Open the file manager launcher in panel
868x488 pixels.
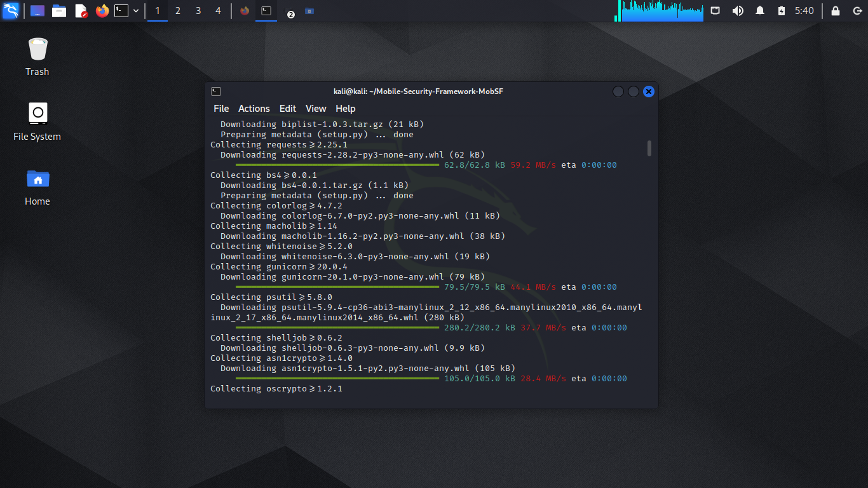[59, 11]
